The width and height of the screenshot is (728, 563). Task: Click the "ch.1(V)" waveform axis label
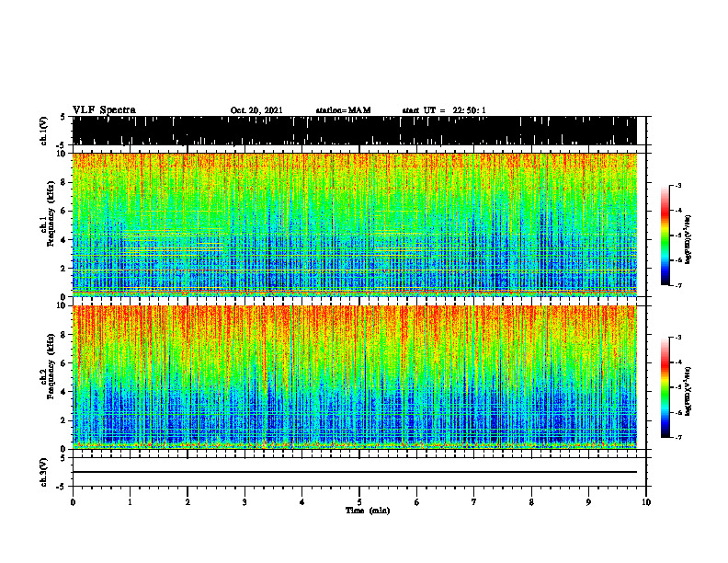pos(43,131)
